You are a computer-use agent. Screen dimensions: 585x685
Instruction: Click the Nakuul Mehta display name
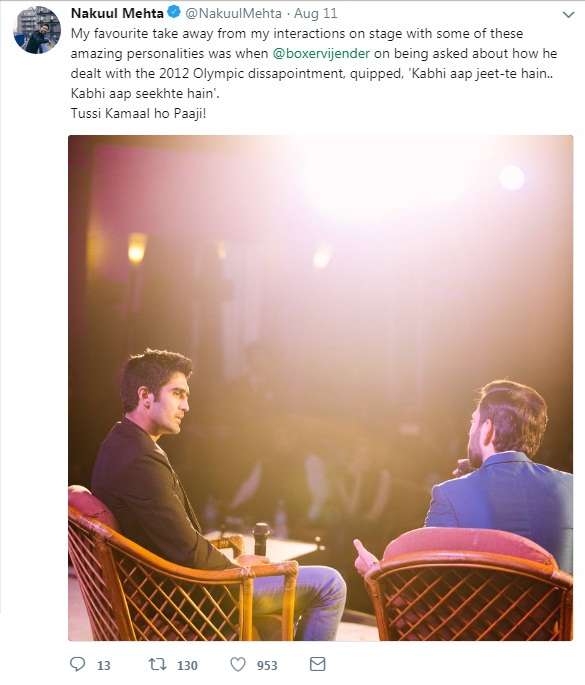tap(117, 13)
